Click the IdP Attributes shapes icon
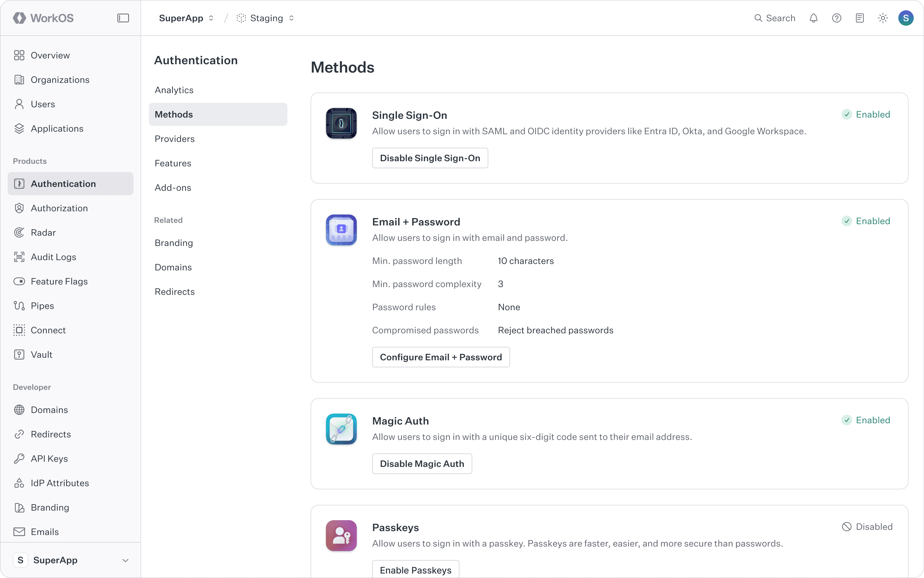Image resolution: width=924 pixels, height=578 pixels. point(19,483)
